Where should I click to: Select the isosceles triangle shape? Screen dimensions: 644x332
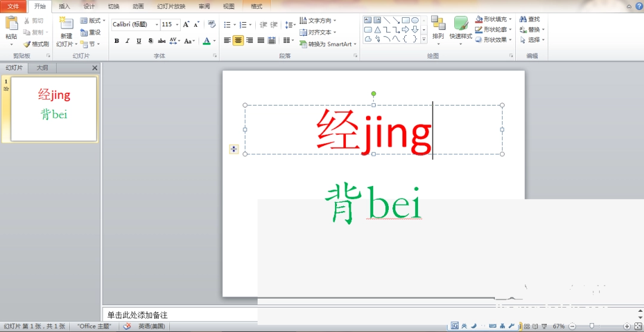point(377,30)
